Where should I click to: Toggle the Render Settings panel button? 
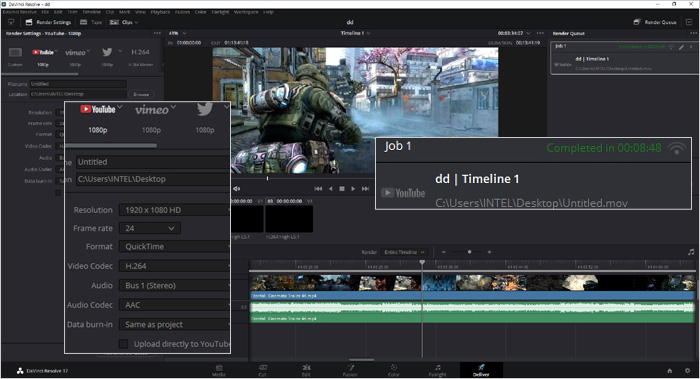(48, 22)
